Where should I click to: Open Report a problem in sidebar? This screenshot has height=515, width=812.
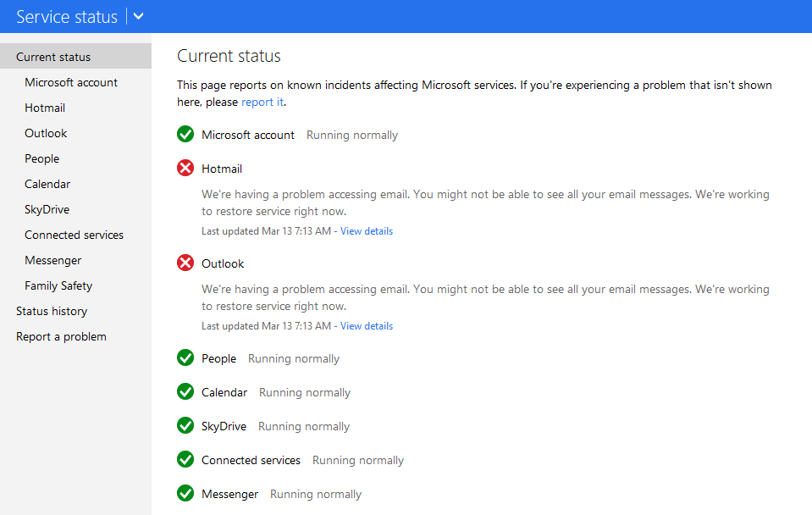[61, 336]
